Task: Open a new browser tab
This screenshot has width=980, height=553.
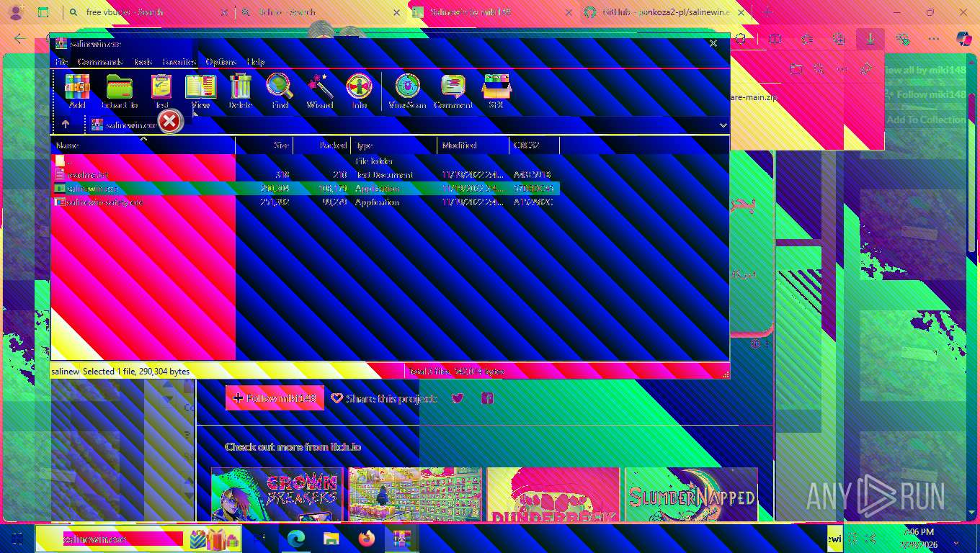Action: pos(767,12)
